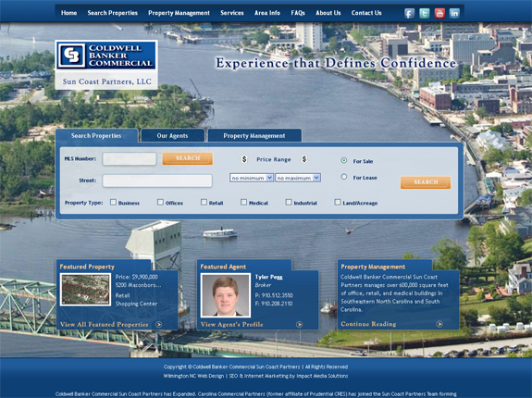Open View Agent's Profile link

[x=231, y=324]
